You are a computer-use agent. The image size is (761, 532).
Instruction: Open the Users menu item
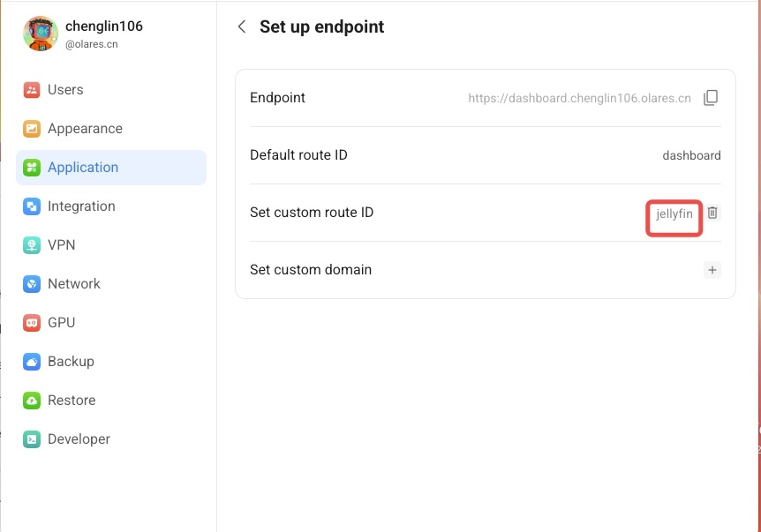coord(65,90)
